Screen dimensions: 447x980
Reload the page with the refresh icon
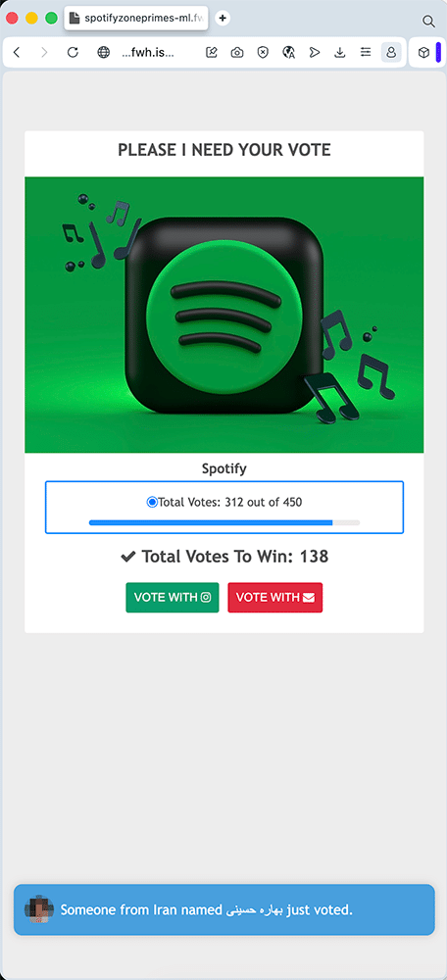tap(73, 53)
